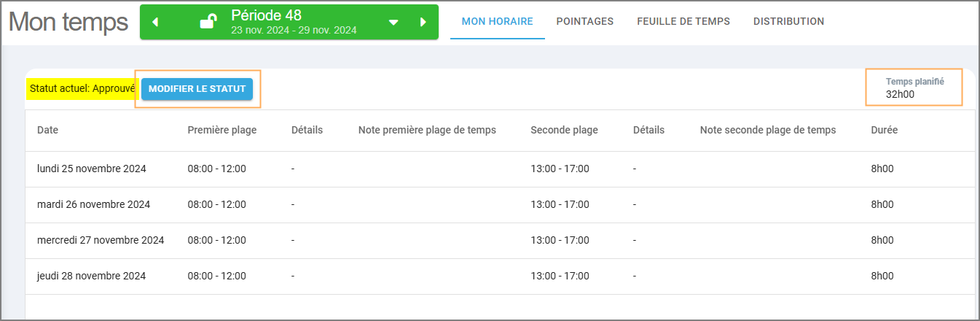Select the jeudi 28 novembre 2024 row

tap(92, 276)
